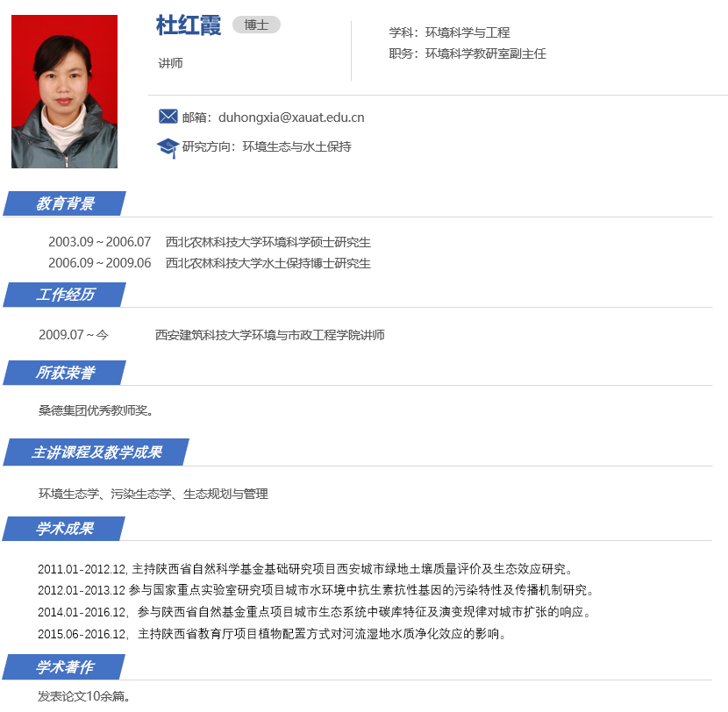The image size is (728, 712).
Task: Click the 职务 环境科学教研室副主任 line
Action: point(467,53)
